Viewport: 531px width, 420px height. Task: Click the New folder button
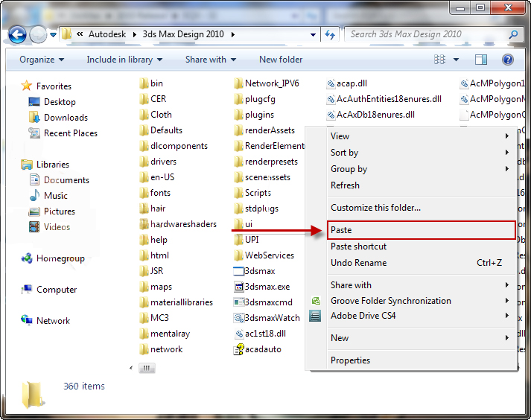(x=281, y=60)
